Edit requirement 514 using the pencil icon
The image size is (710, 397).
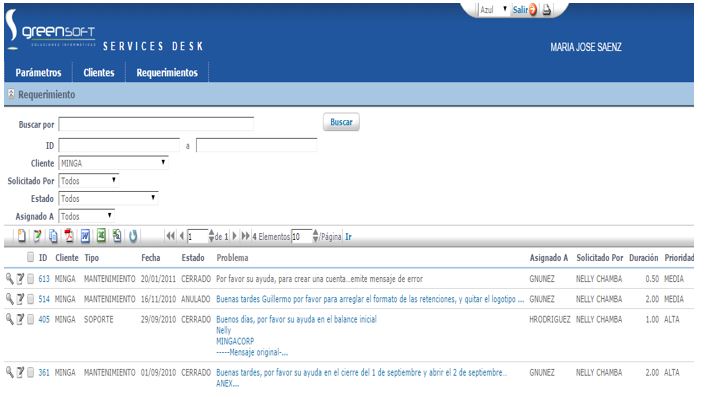pos(20,299)
